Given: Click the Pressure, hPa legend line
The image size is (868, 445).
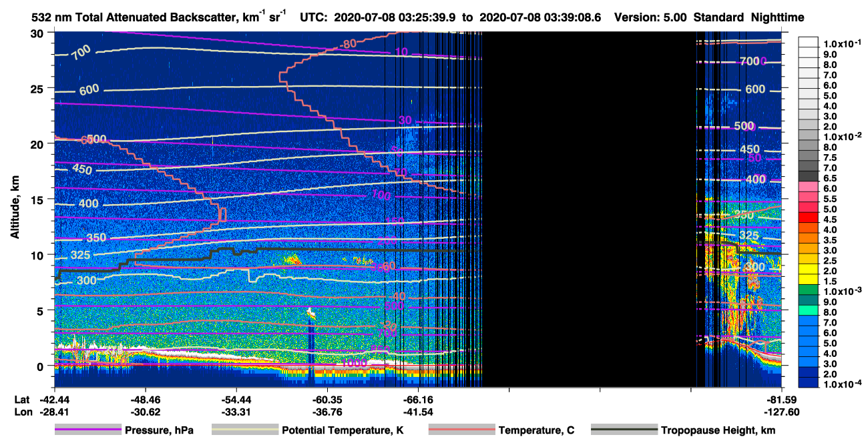Looking at the screenshot, I should 89,430.
